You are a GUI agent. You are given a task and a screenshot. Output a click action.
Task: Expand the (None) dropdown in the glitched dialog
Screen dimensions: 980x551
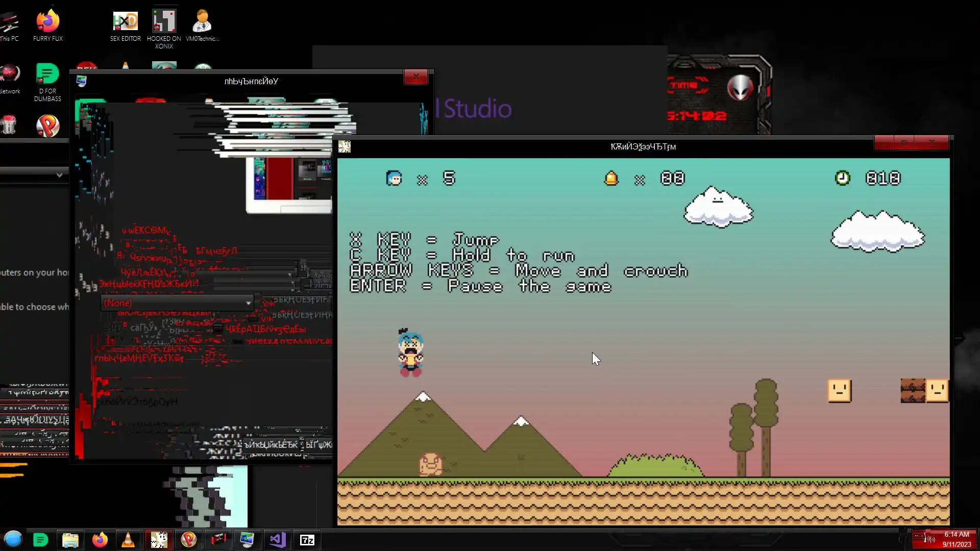248,303
